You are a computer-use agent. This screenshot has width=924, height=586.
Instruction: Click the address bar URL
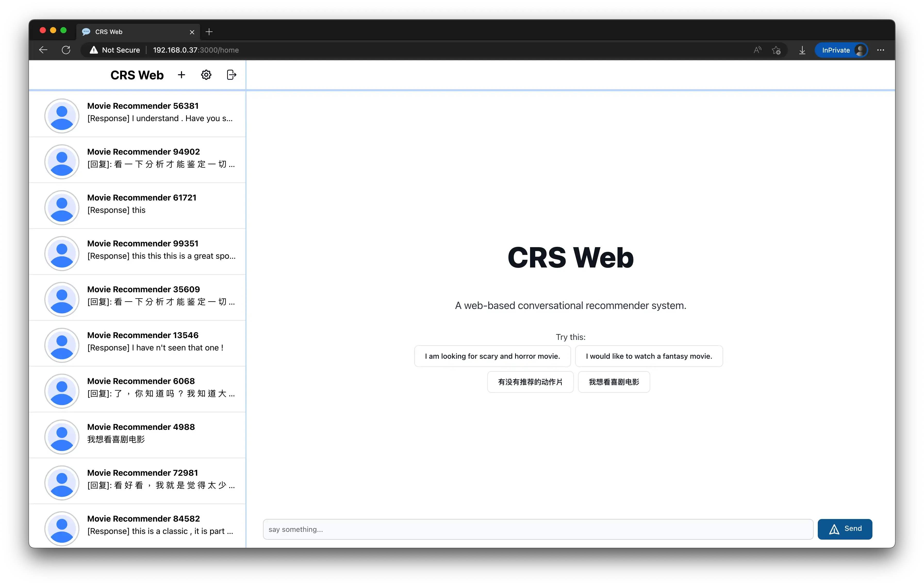pos(196,50)
